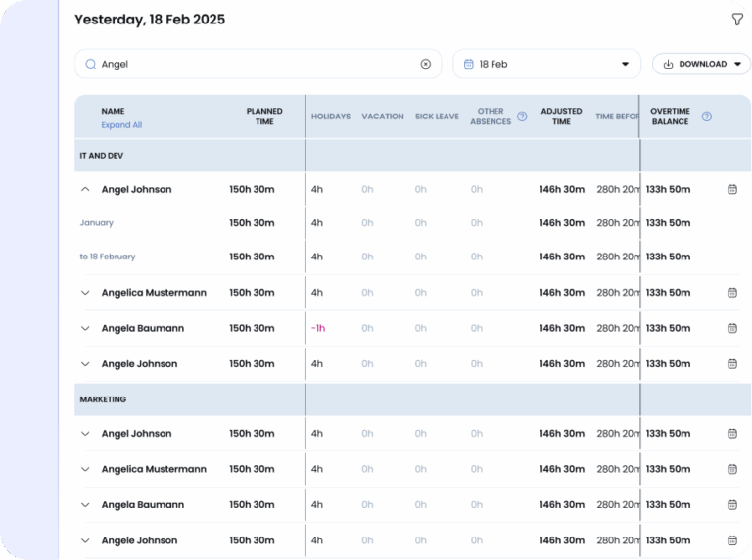Select the January sub-row link

97,223
